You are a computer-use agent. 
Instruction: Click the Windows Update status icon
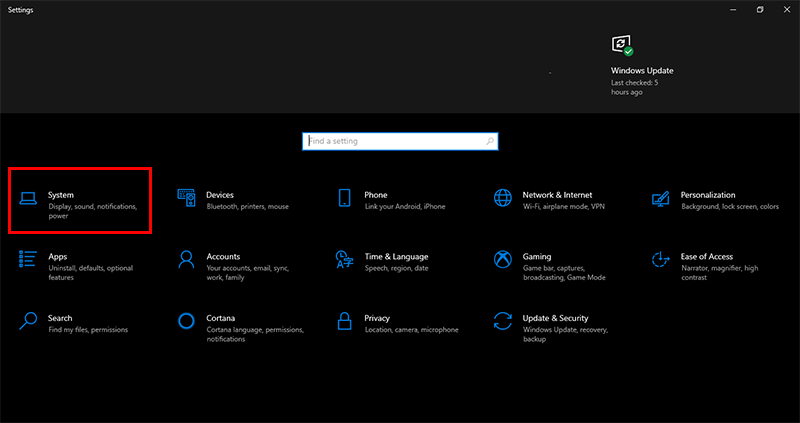[622, 45]
